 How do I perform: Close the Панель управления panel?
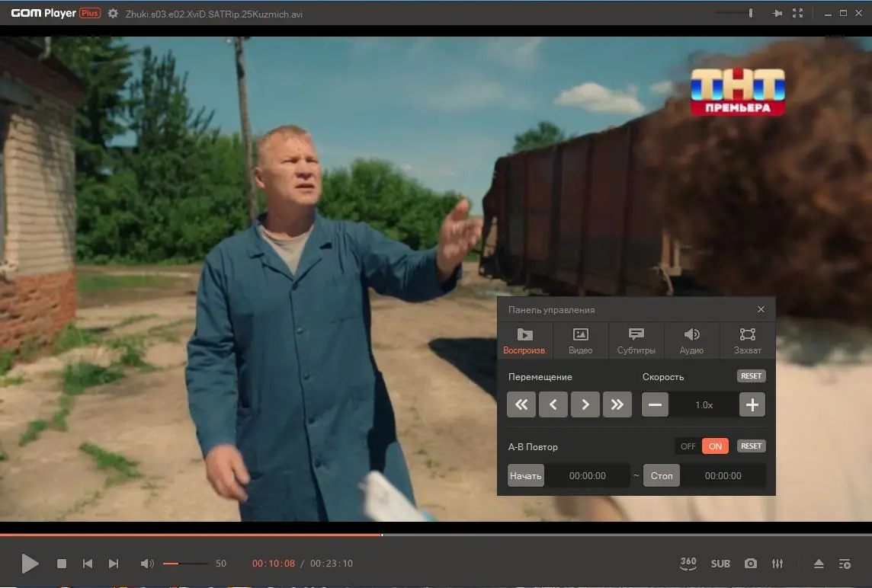(761, 309)
